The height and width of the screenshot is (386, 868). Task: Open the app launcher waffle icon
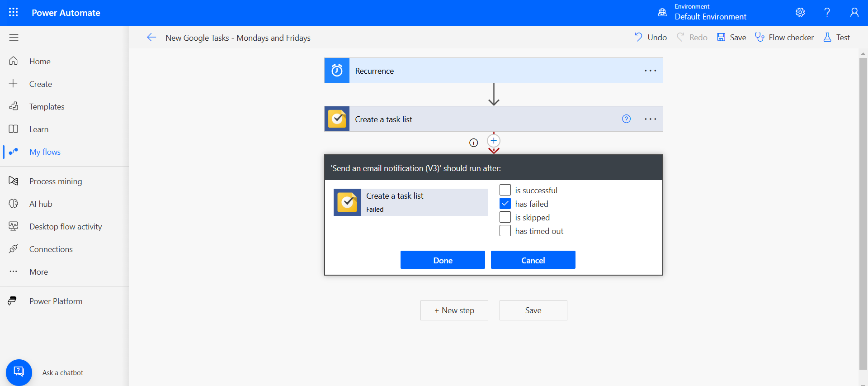(x=14, y=12)
